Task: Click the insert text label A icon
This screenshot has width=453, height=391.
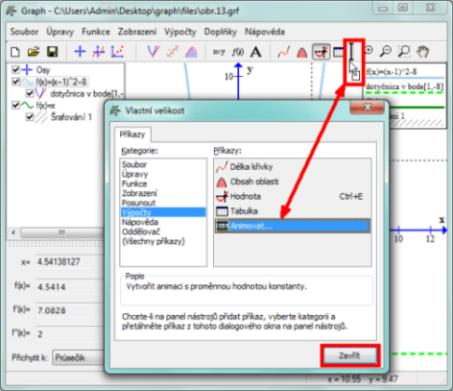Action: 256,52
